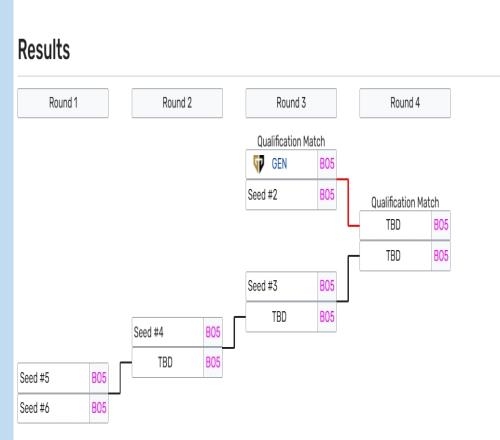Select the Round 2 header button
The image size is (500, 440).
[177, 103]
